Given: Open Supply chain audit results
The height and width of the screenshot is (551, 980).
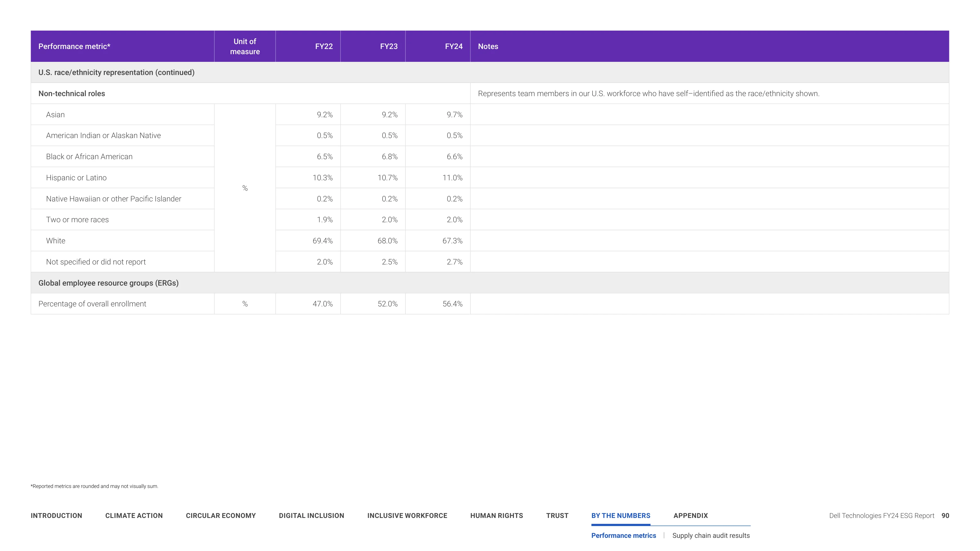Looking at the screenshot, I should click(x=710, y=535).
